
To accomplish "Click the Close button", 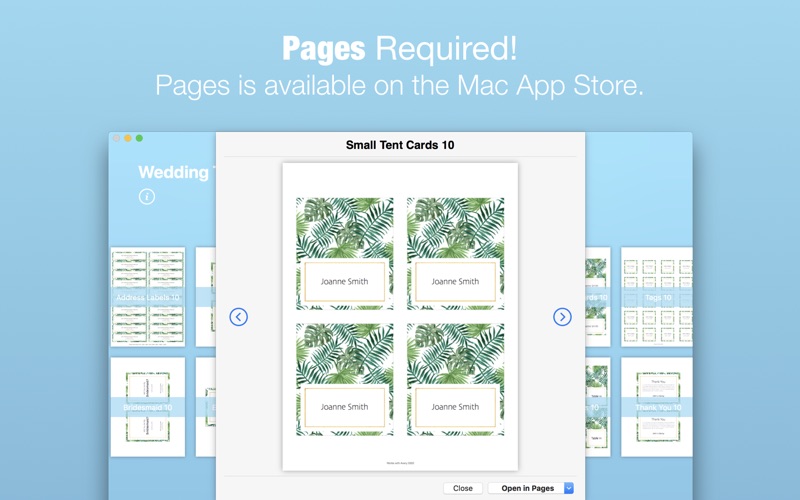I will click(x=463, y=488).
